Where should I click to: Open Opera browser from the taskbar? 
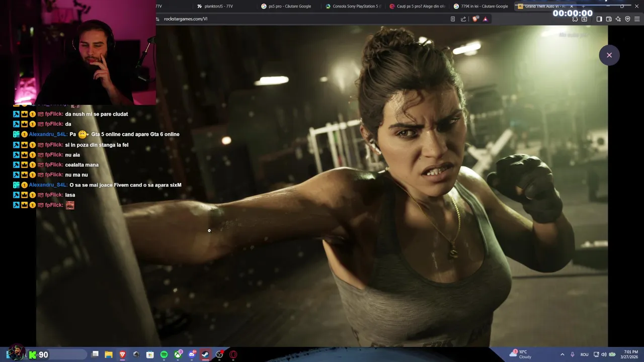tap(233, 354)
